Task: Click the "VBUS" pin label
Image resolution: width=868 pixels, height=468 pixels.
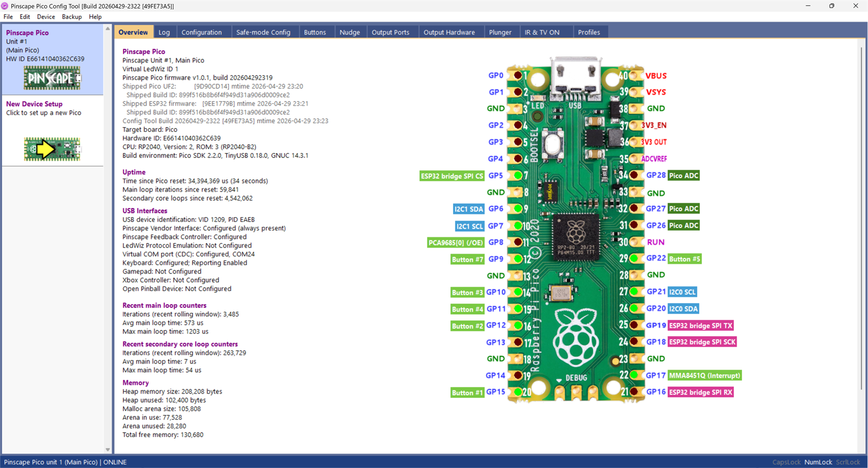Action: [x=656, y=75]
